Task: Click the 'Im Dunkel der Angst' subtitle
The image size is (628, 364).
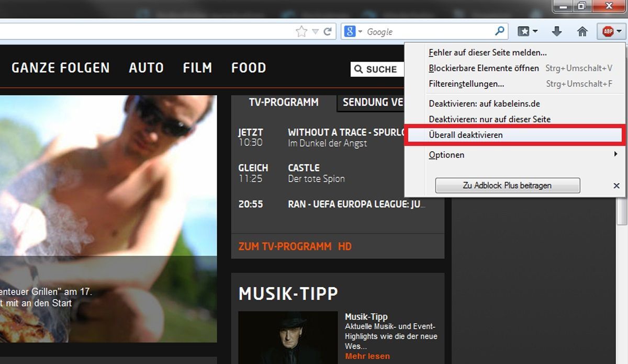Action: [328, 143]
